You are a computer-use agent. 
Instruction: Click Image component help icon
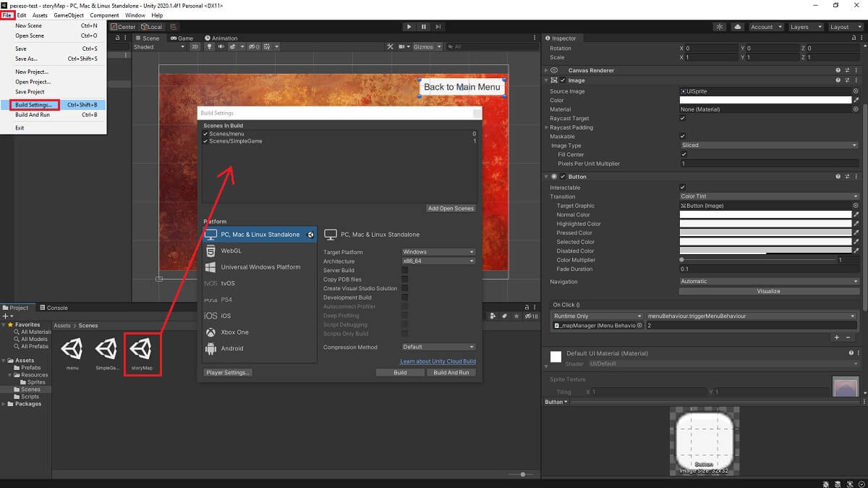pyautogui.click(x=837, y=80)
